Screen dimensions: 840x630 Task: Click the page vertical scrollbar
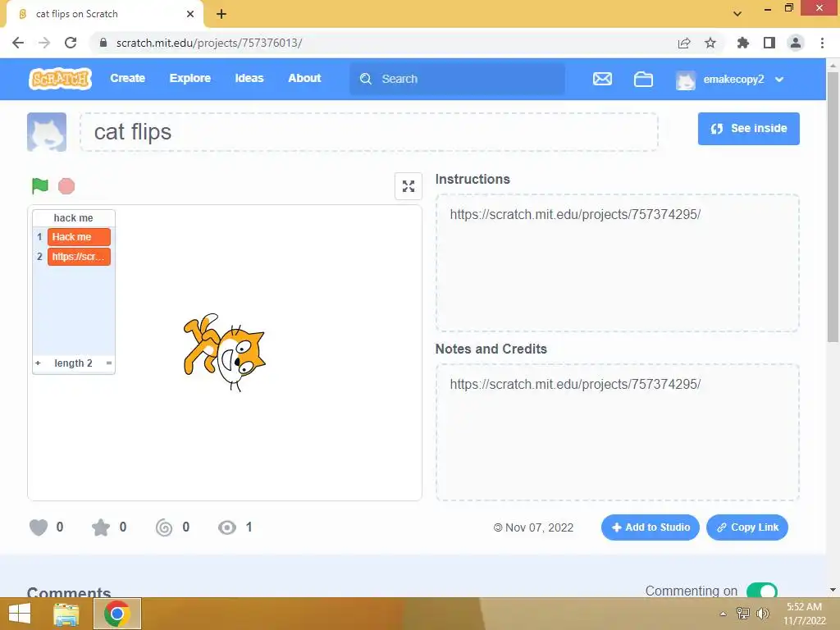coord(833,208)
